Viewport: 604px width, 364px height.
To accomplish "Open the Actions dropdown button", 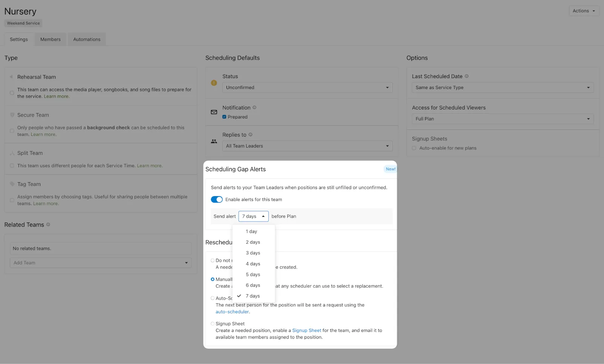I will [584, 11].
